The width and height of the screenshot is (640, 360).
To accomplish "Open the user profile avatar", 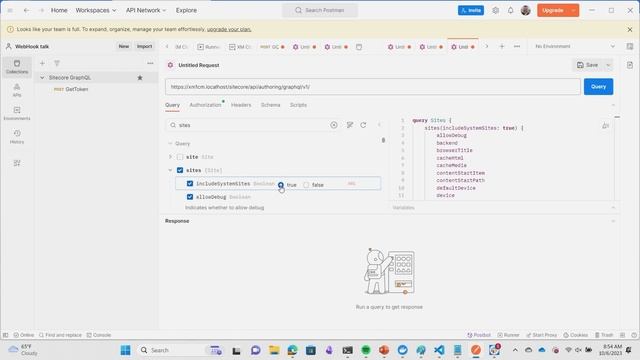I will [x=526, y=10].
